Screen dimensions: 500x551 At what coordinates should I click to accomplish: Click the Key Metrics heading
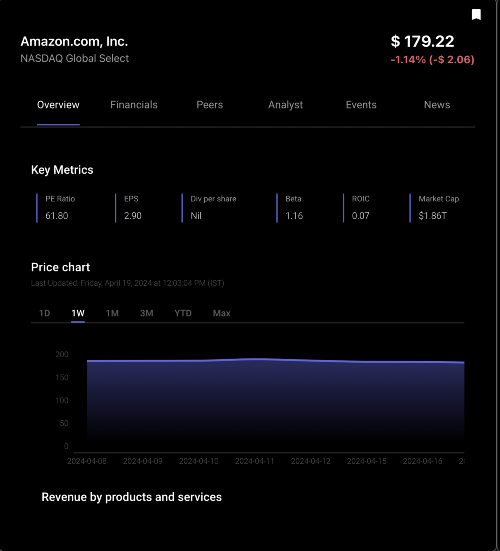62,170
